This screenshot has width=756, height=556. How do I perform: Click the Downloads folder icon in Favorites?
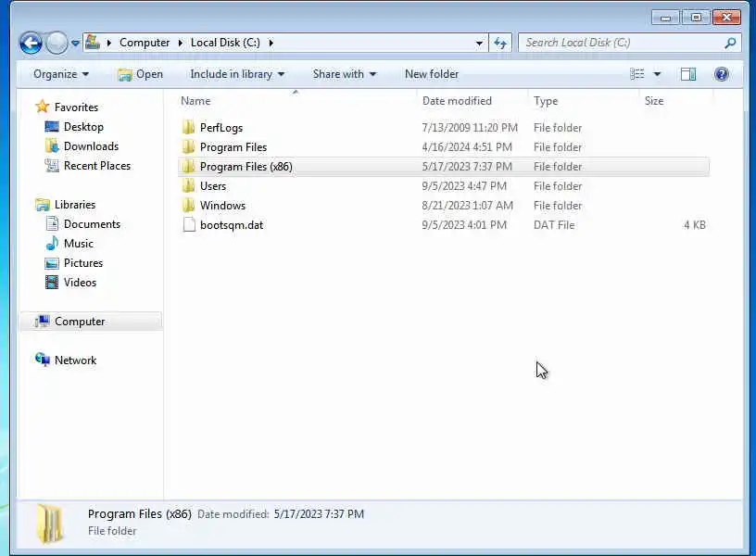coord(52,145)
